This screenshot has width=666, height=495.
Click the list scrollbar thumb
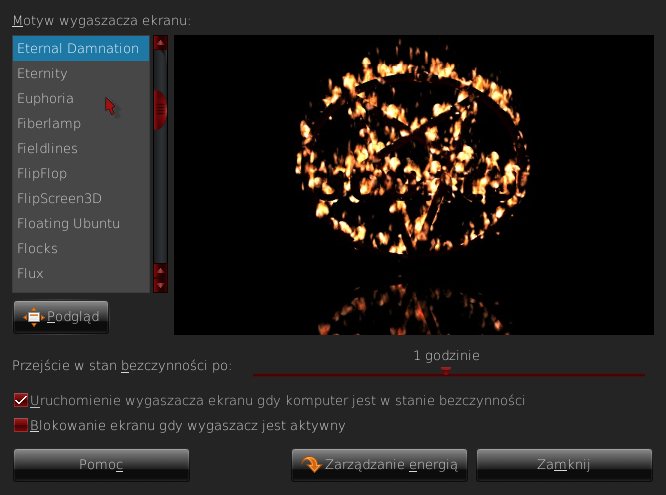coord(160,110)
